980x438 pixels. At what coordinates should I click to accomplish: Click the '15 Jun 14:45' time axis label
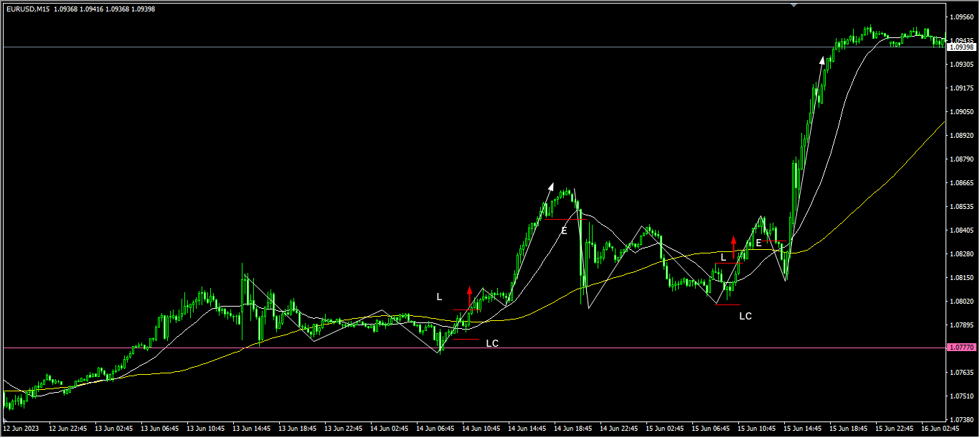pyautogui.click(x=803, y=429)
